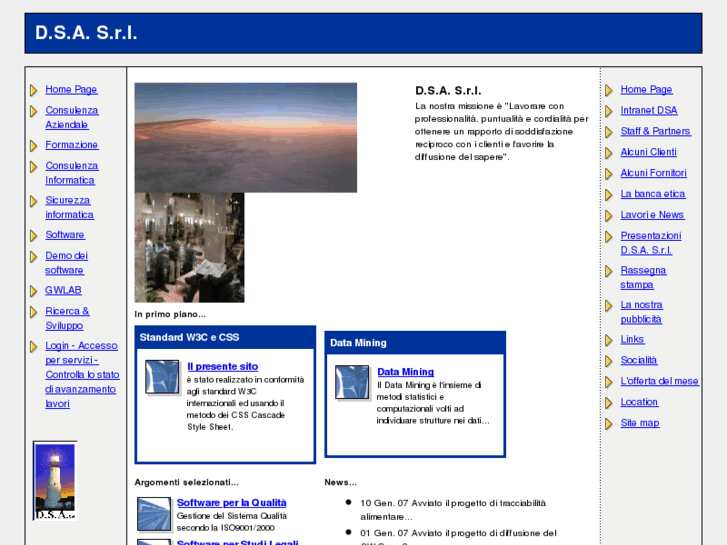
Task: Open the left Home Page link
Action: point(71,90)
